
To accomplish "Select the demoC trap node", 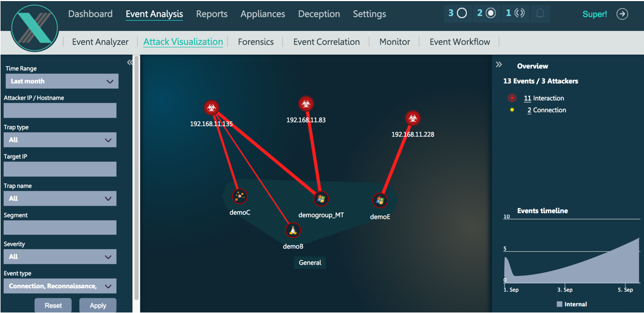I will (x=239, y=196).
